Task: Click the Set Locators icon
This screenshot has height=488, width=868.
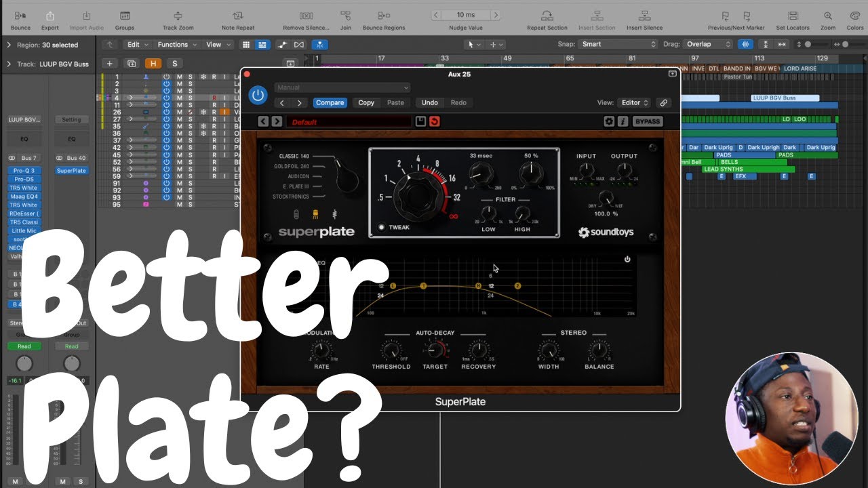Action: pos(793,16)
